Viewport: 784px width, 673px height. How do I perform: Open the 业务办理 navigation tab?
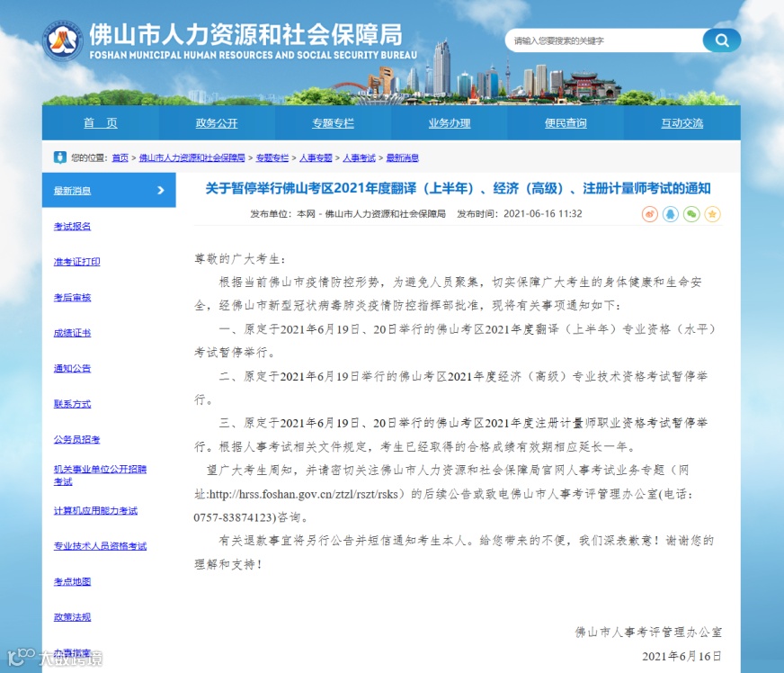click(450, 123)
